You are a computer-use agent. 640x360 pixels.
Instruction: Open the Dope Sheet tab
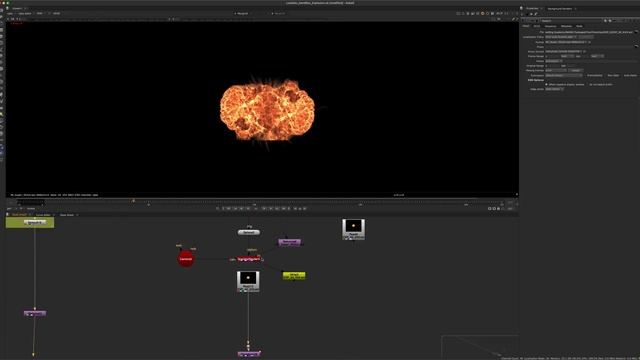tap(67, 215)
